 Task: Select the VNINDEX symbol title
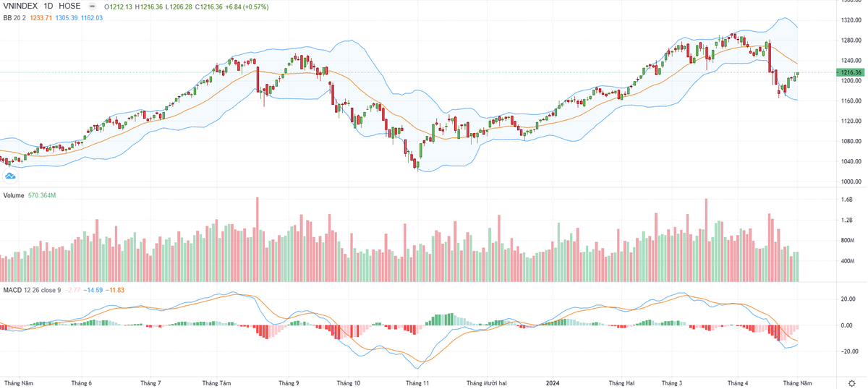pyautogui.click(x=21, y=6)
